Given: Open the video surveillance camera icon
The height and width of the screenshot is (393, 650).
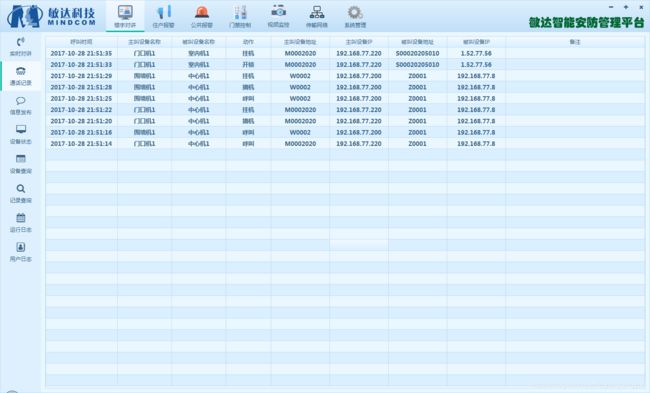Looking at the screenshot, I should [x=279, y=12].
